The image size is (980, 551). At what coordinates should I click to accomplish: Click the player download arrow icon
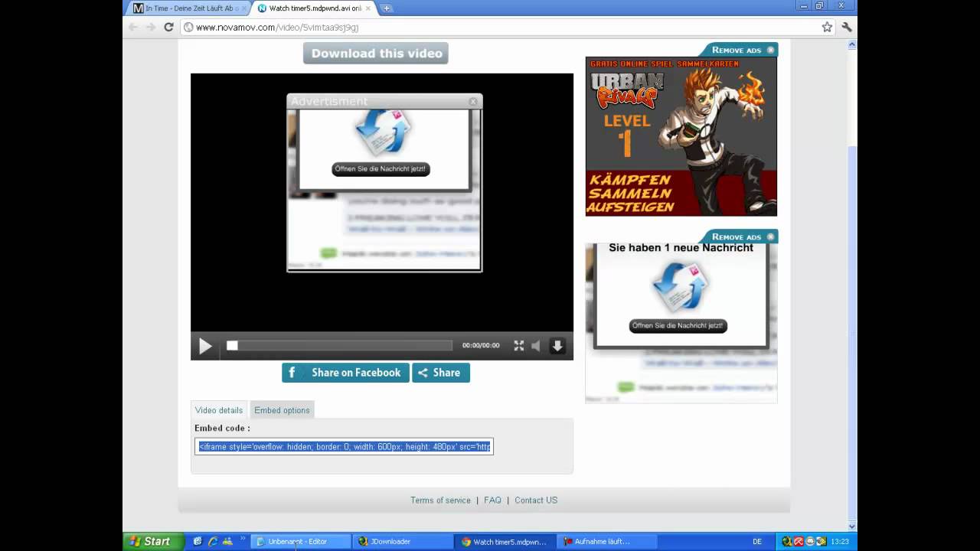(557, 346)
